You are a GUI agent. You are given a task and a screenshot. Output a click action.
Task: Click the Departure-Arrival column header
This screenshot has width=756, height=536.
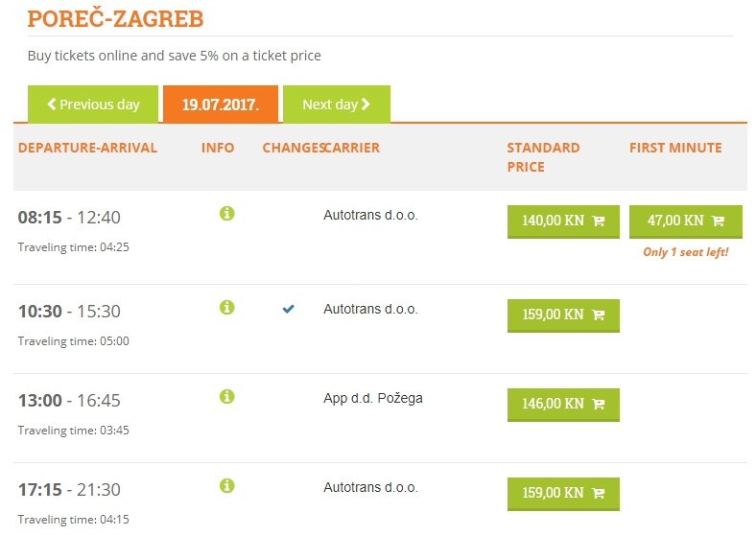click(87, 148)
